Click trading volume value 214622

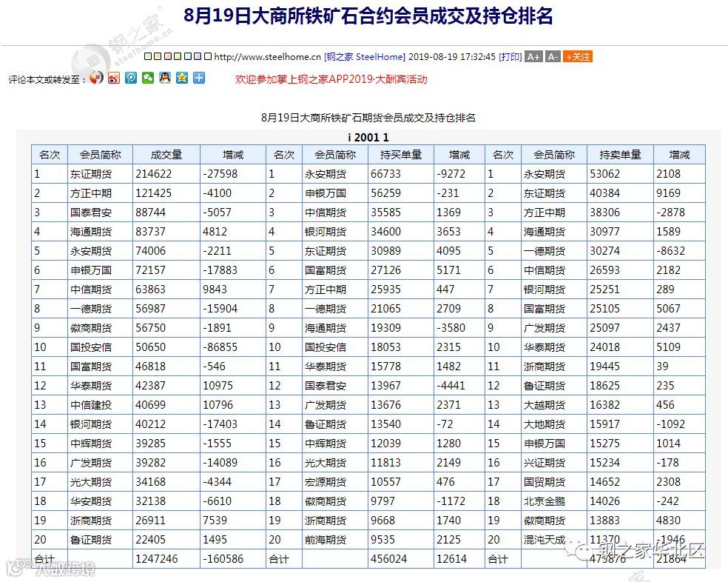[x=154, y=174]
